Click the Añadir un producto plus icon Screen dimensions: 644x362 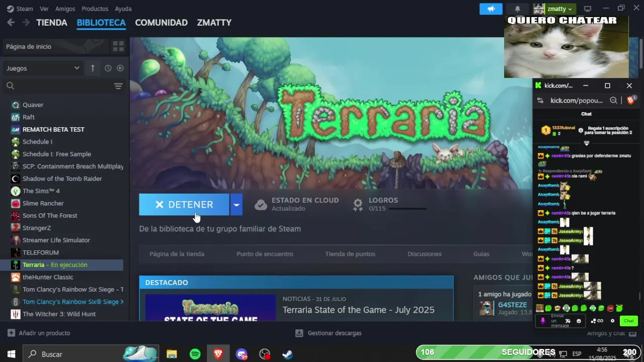click(11, 333)
